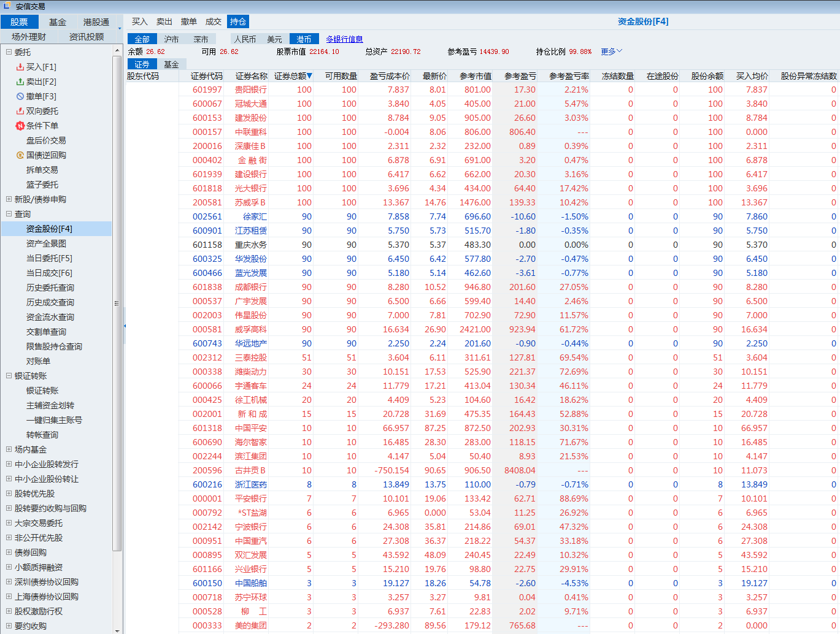Select the 卖出 toolbar tab

164,21
